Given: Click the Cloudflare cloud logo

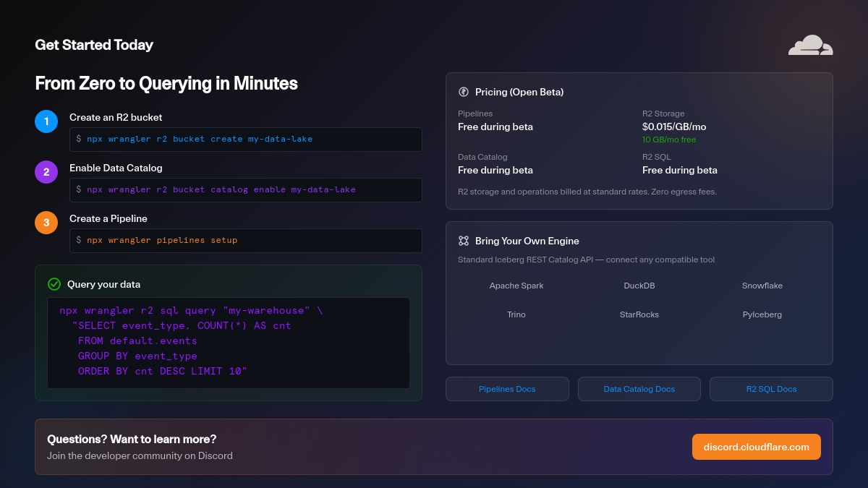Looking at the screenshot, I should (810, 46).
